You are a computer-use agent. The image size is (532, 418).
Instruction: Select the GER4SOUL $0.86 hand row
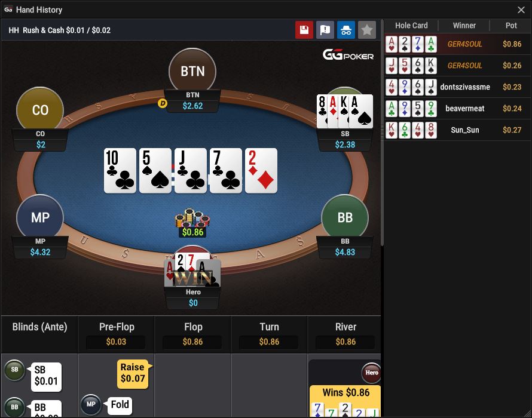458,44
